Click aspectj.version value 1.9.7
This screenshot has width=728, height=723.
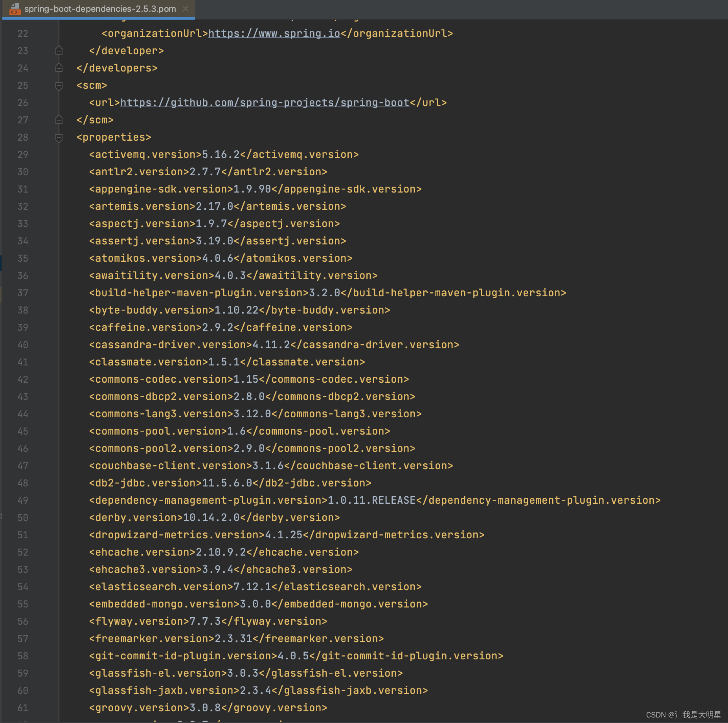tap(211, 224)
